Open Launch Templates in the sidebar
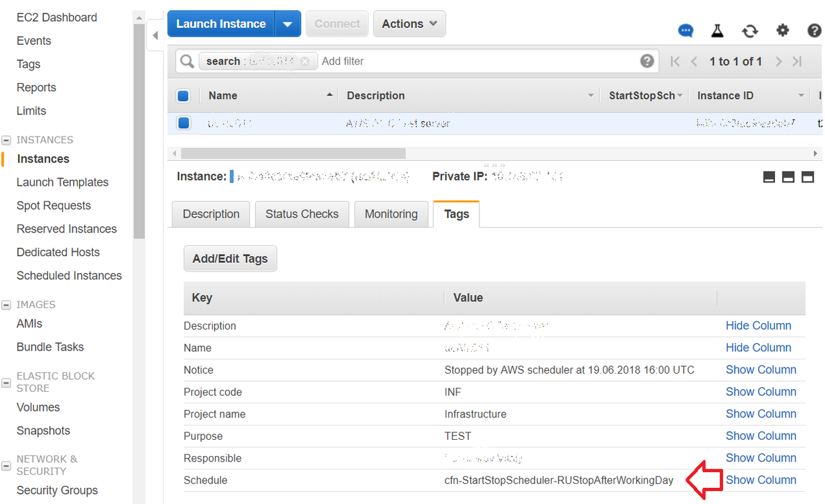 [62, 182]
